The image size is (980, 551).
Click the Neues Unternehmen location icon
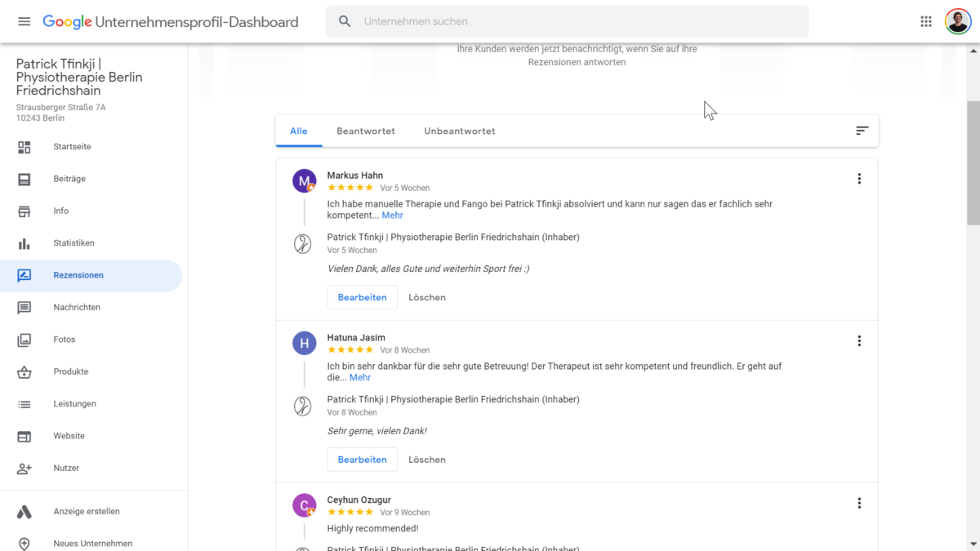coord(24,544)
